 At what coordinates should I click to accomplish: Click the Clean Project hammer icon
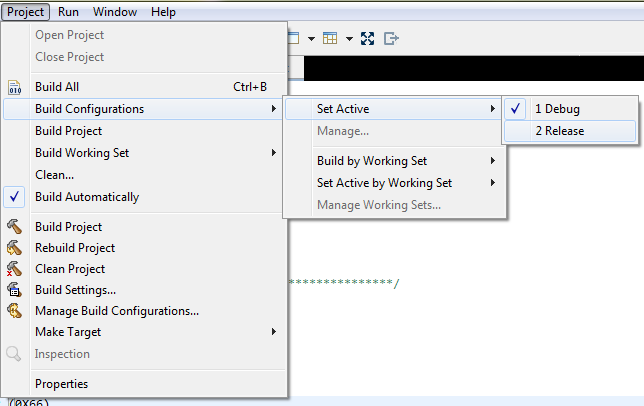pyautogui.click(x=14, y=269)
